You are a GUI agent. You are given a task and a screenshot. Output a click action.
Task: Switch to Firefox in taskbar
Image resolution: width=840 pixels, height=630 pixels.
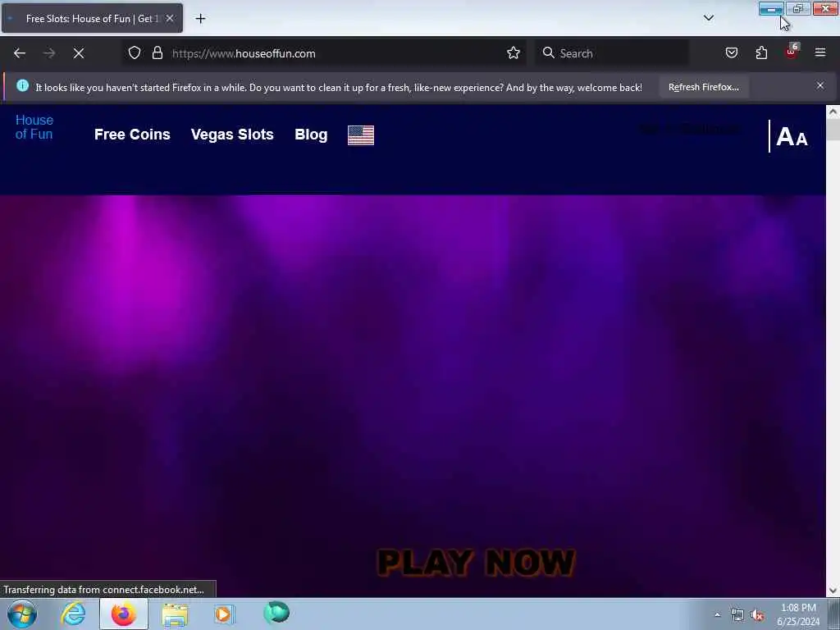point(124,614)
